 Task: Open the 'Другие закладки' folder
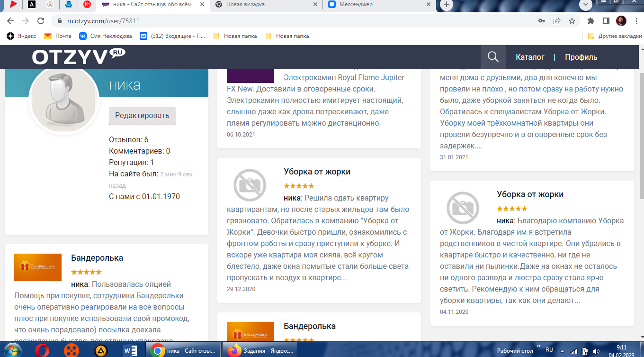(615, 36)
